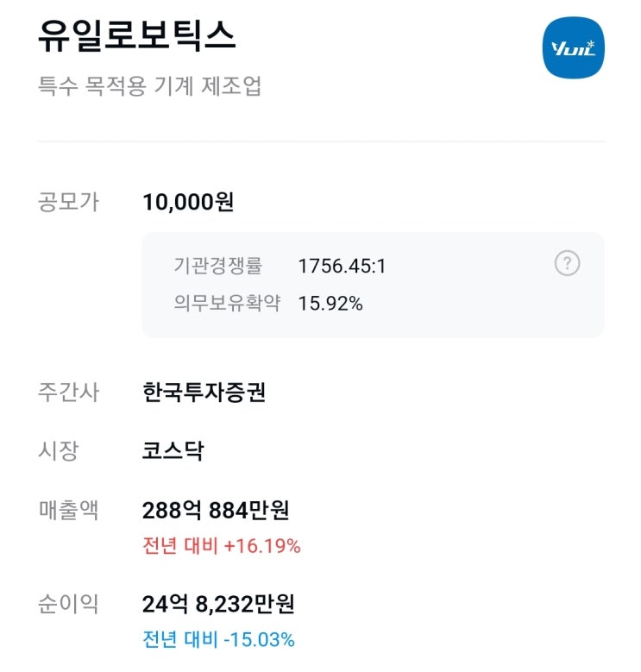Tap the blue 전년 대비 -15.03% text
This screenshot has width=641, height=672.
pos(218,639)
